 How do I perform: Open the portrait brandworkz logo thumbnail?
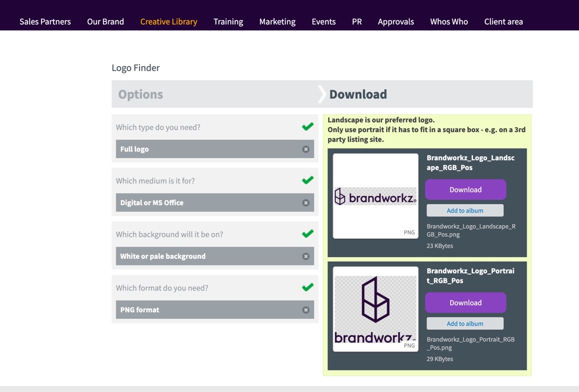point(375,309)
